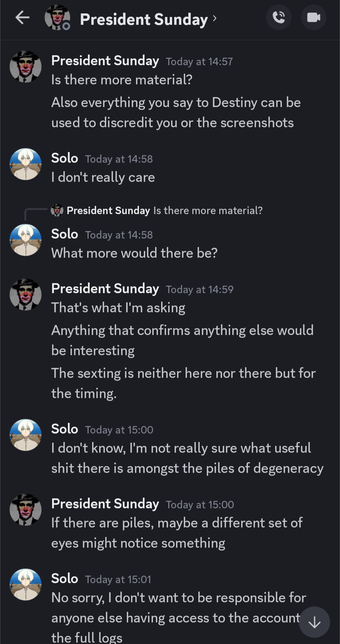Tap Solo's avatar at 15:01 message
Image resolution: width=340 pixels, height=644 pixels.
[x=25, y=584]
